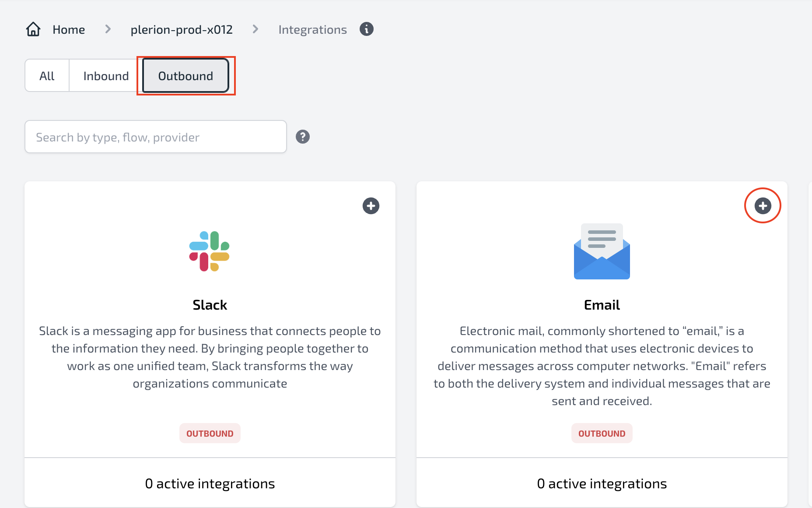
Task: Click the Email envelope icon
Action: pos(602,251)
